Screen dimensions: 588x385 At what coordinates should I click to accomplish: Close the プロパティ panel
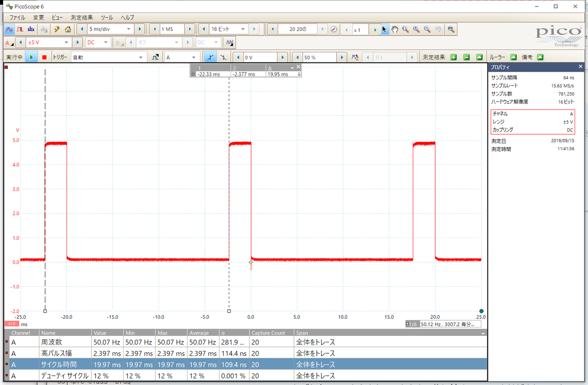coord(580,67)
